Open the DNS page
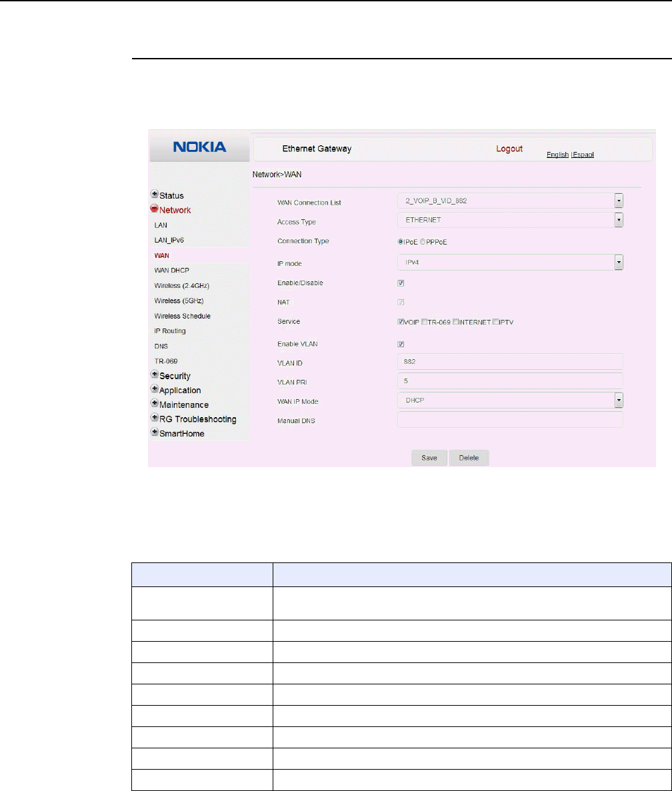Viewport: 672px width, 791px height. point(161,347)
